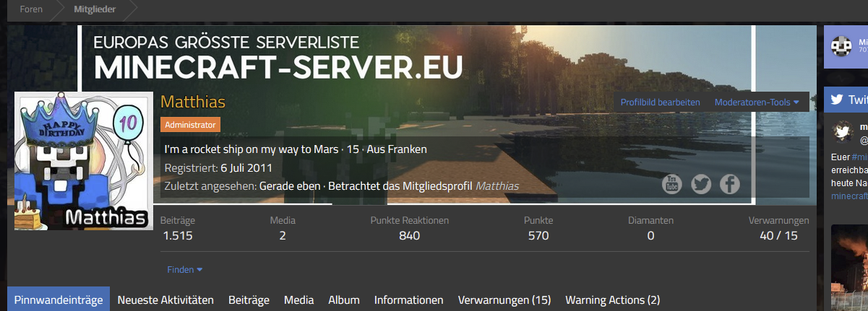Click the Diamanten value 0
This screenshot has height=311, width=868.
coord(650,235)
